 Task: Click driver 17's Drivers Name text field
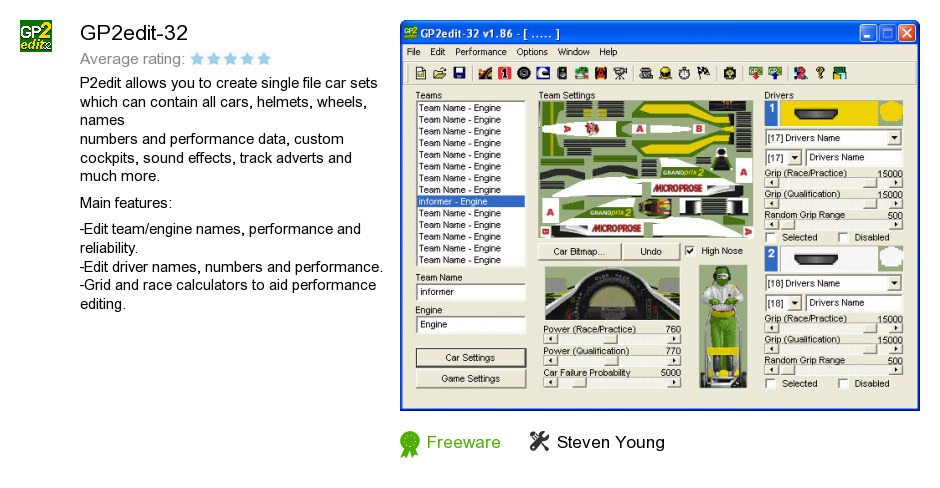854,158
